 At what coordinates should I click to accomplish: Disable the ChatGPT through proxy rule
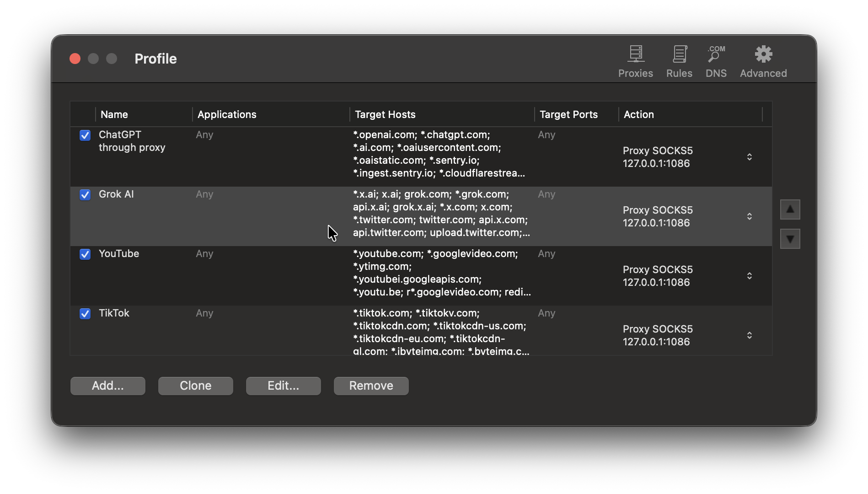point(85,135)
